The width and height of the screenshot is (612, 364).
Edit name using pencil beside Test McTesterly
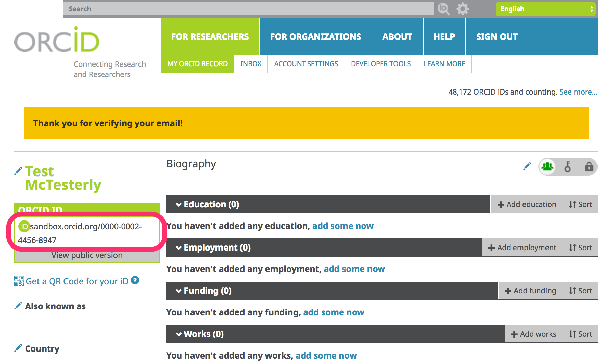(x=18, y=171)
